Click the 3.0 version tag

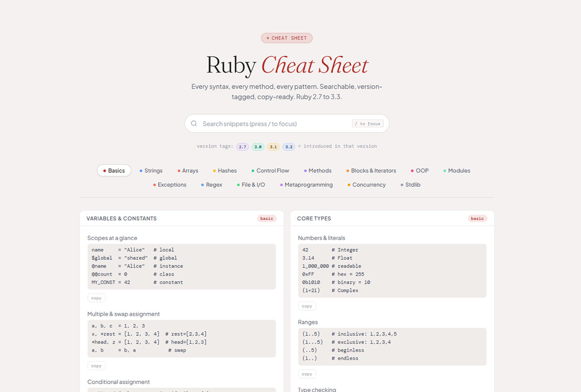258,146
